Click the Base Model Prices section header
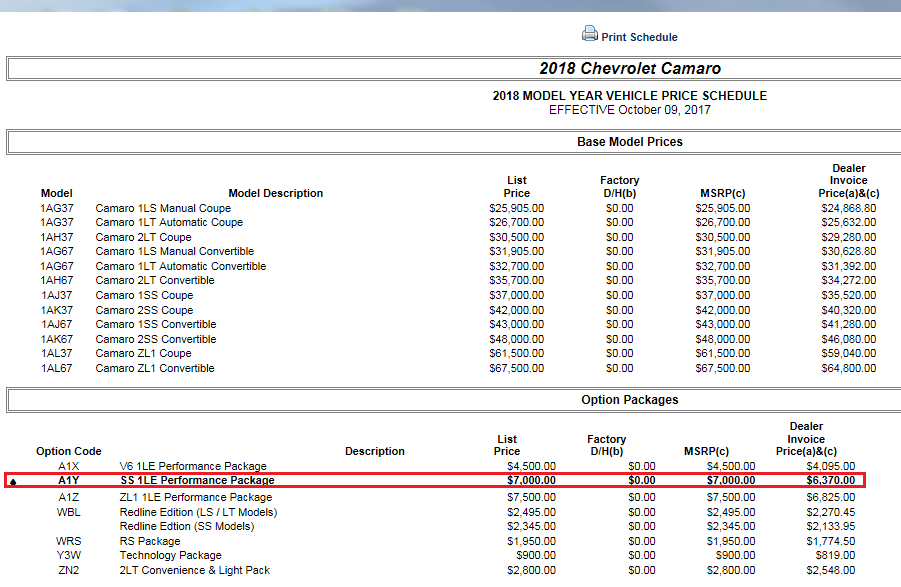Viewport: 901px width, 587px height. pyautogui.click(x=629, y=142)
